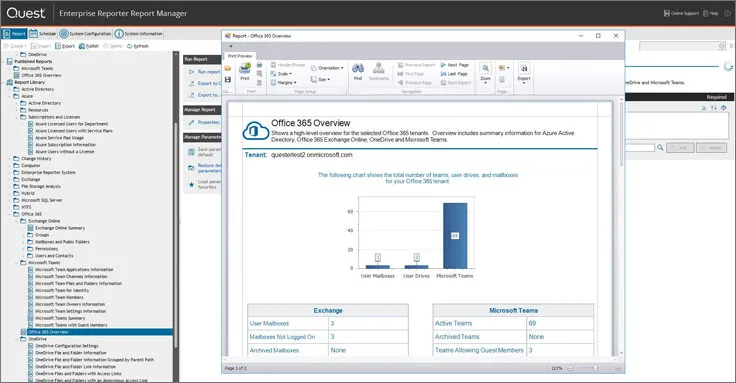
Task: Click the Export icon in the preview ribbon
Action: 524,69
